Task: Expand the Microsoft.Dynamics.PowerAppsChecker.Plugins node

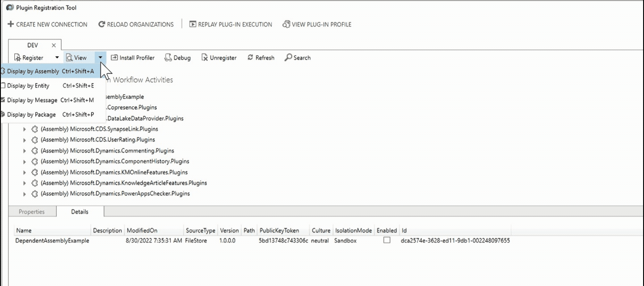Action: click(x=25, y=194)
